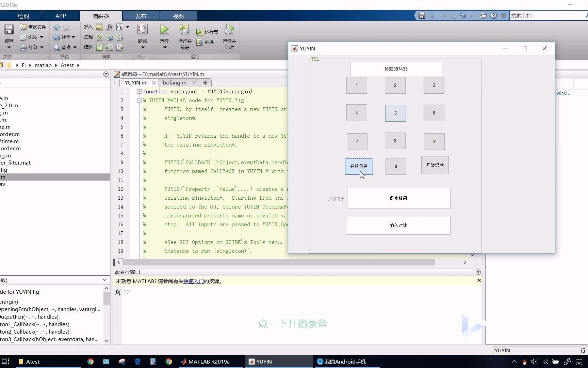Select the YUYIN.m editor tab

pos(135,83)
